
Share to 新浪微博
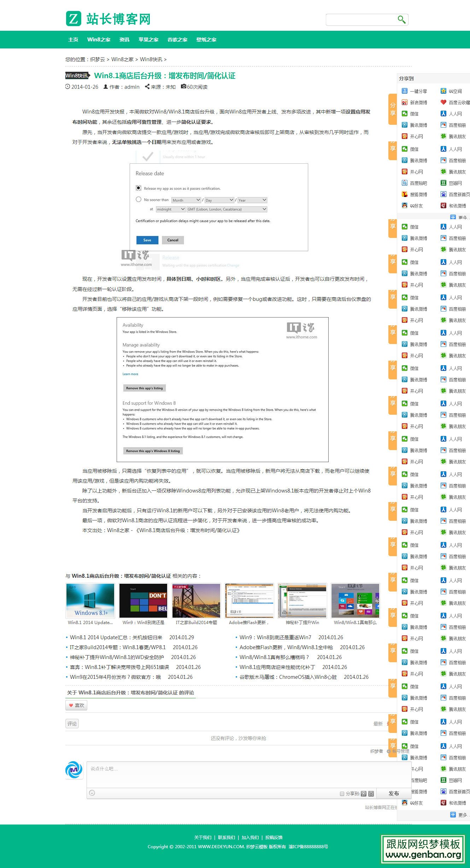415,103
